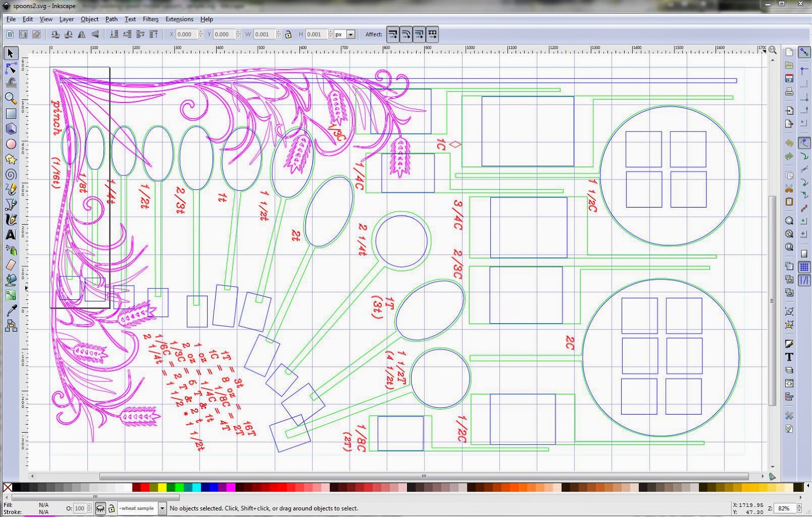Open wheat sample layer dropdown

(162, 508)
